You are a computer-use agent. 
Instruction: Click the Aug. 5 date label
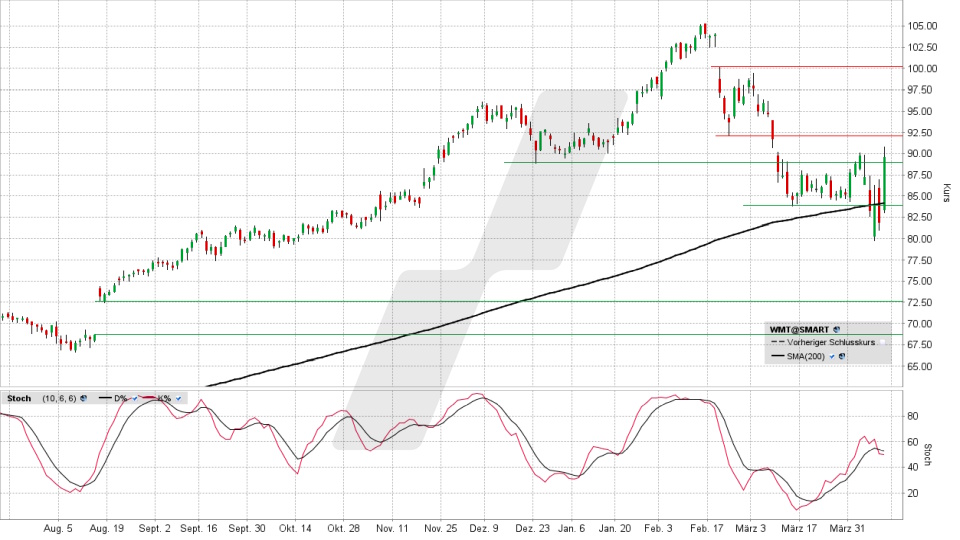58,528
